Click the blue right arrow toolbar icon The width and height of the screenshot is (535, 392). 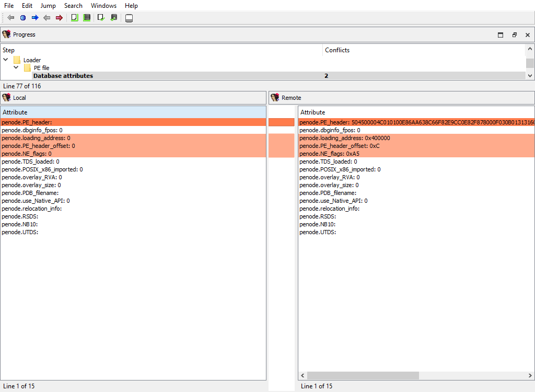pos(35,18)
